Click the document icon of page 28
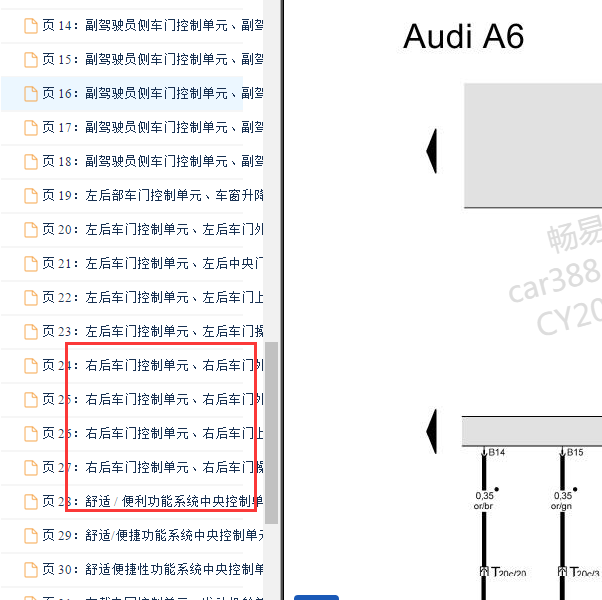 pyautogui.click(x=31, y=502)
